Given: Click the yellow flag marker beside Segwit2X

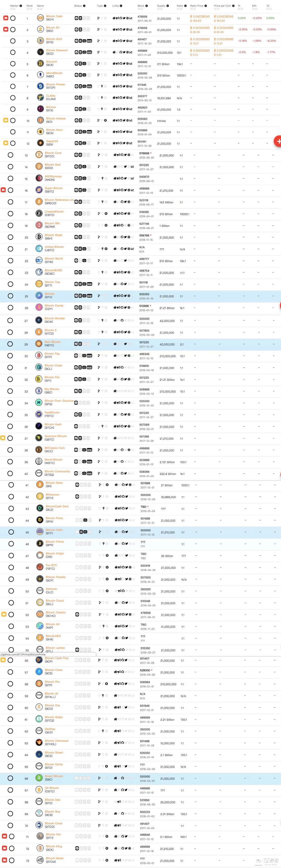Looking at the screenshot, I should 6,143.
